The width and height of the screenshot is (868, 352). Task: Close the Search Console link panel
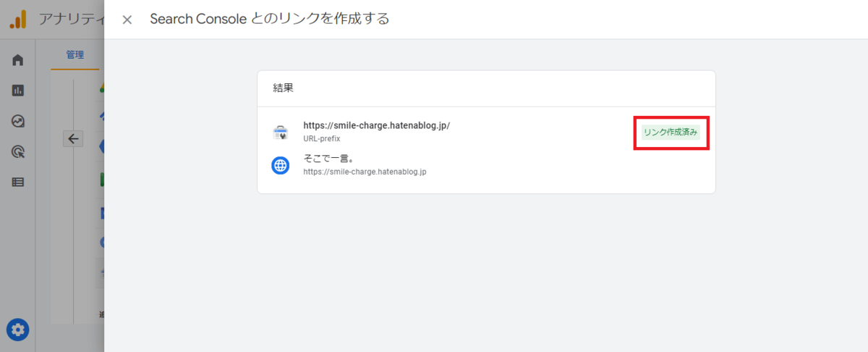[127, 20]
